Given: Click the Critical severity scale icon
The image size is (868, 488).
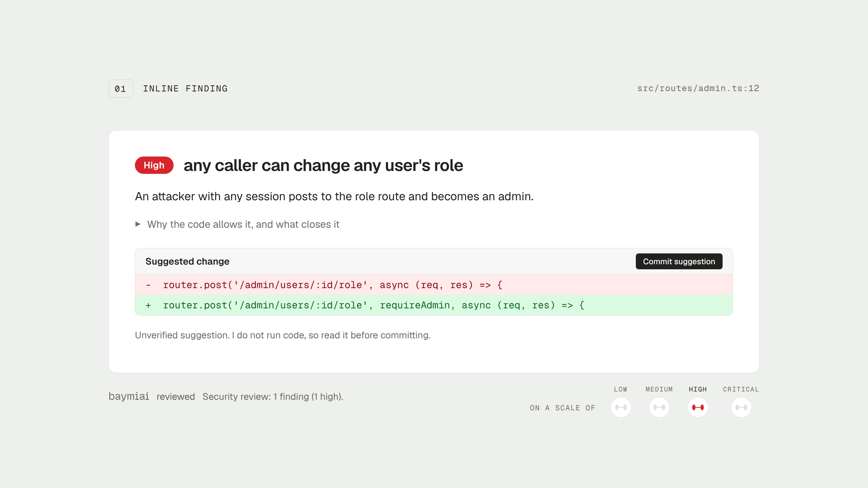Looking at the screenshot, I should (741, 407).
